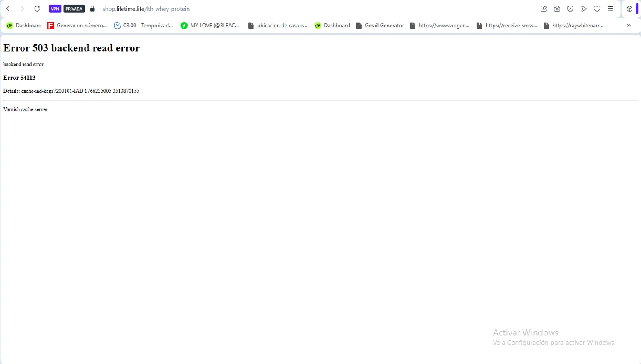Reload the current page
Screen dimensions: 641x364
(37, 9)
